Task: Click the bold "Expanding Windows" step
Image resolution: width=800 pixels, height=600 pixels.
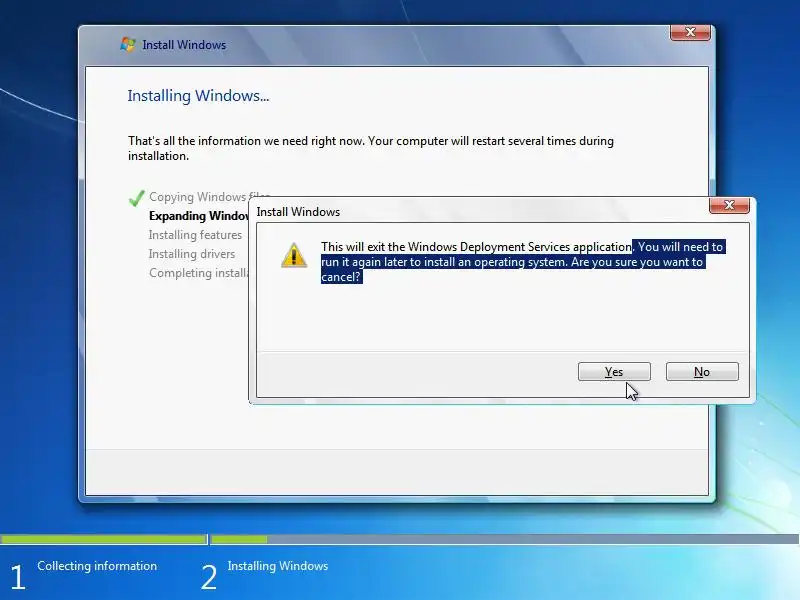Action: click(x=198, y=216)
